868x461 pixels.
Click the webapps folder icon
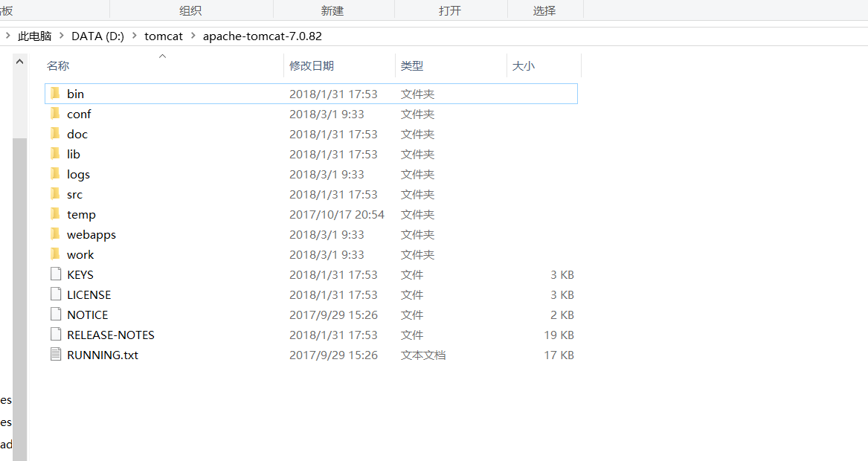(55, 234)
